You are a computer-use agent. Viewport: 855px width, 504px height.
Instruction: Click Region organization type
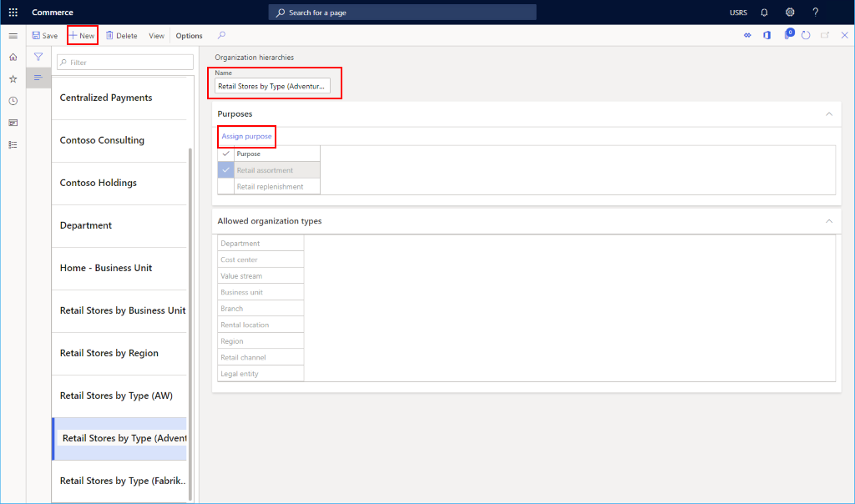261,341
